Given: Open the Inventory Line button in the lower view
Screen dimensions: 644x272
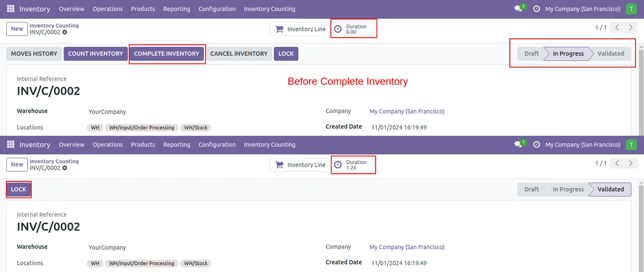Looking at the screenshot, I should tap(300, 165).
